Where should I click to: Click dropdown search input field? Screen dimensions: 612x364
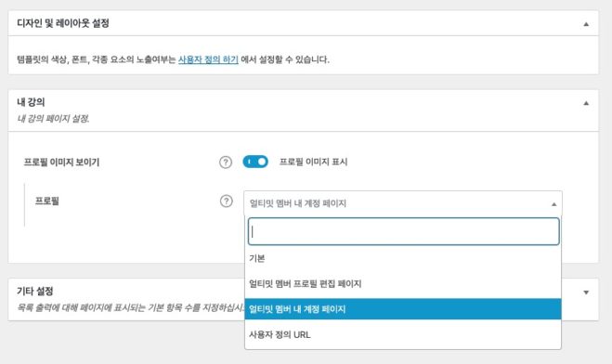404,231
